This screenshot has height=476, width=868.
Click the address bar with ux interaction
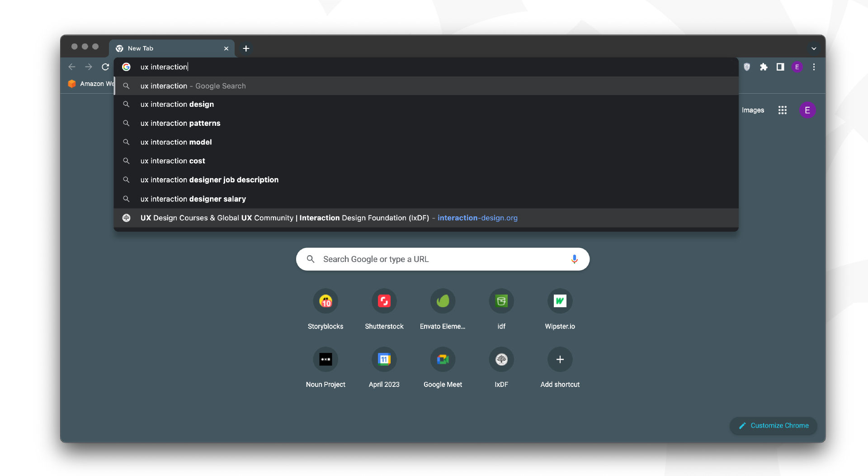(x=426, y=67)
